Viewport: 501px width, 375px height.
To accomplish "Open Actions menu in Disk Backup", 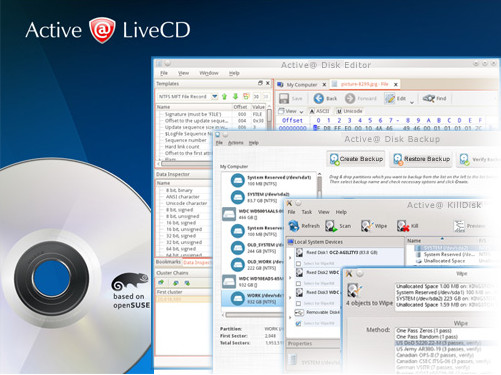I will (x=236, y=143).
